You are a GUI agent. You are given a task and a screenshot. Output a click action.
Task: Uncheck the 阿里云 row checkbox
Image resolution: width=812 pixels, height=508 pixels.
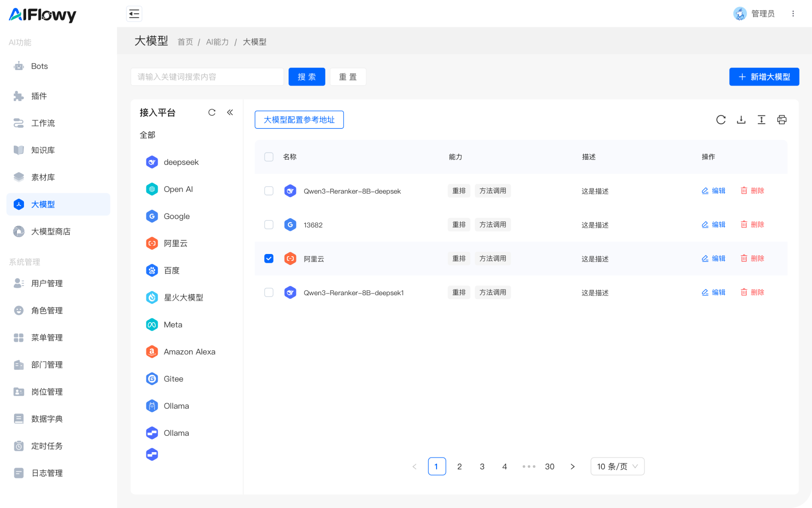[269, 258]
